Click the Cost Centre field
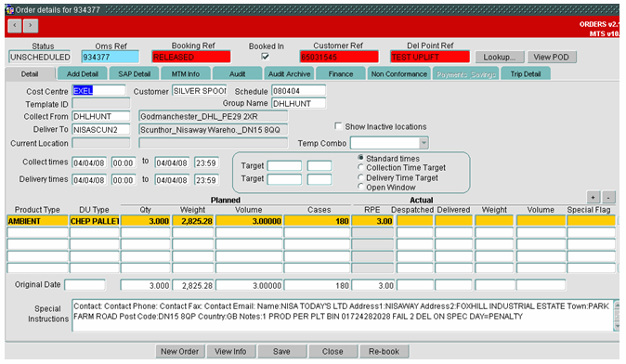The height and width of the screenshot is (364, 626). point(98,91)
